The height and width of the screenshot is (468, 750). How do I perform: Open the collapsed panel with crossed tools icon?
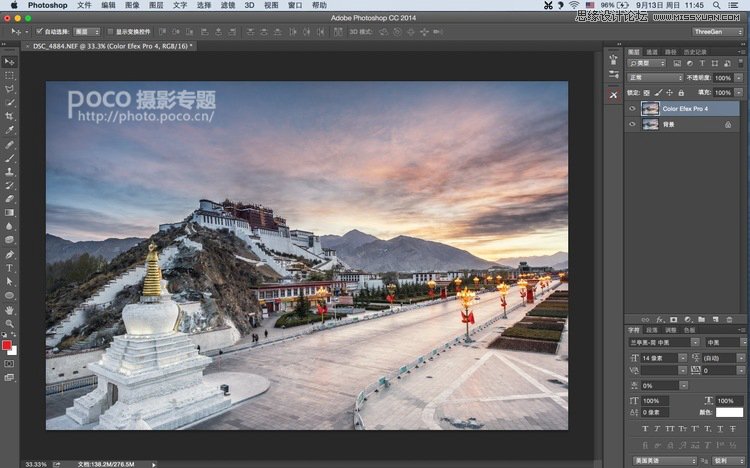(x=614, y=95)
